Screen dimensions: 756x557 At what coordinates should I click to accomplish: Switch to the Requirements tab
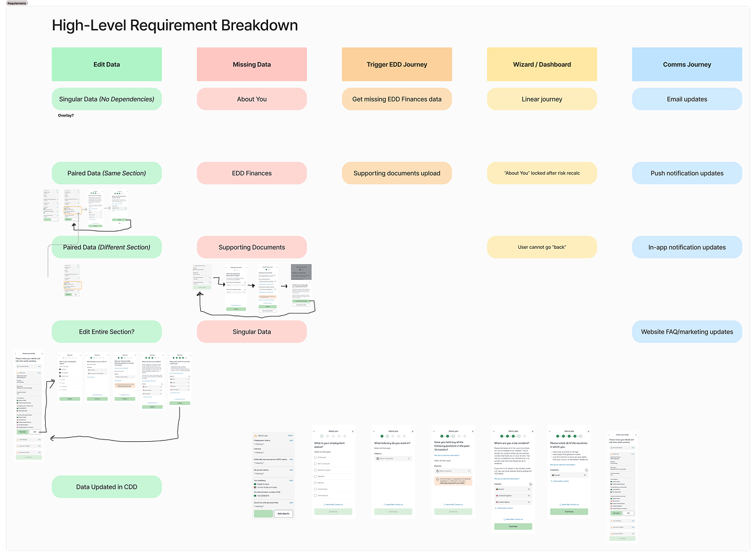click(17, 3)
